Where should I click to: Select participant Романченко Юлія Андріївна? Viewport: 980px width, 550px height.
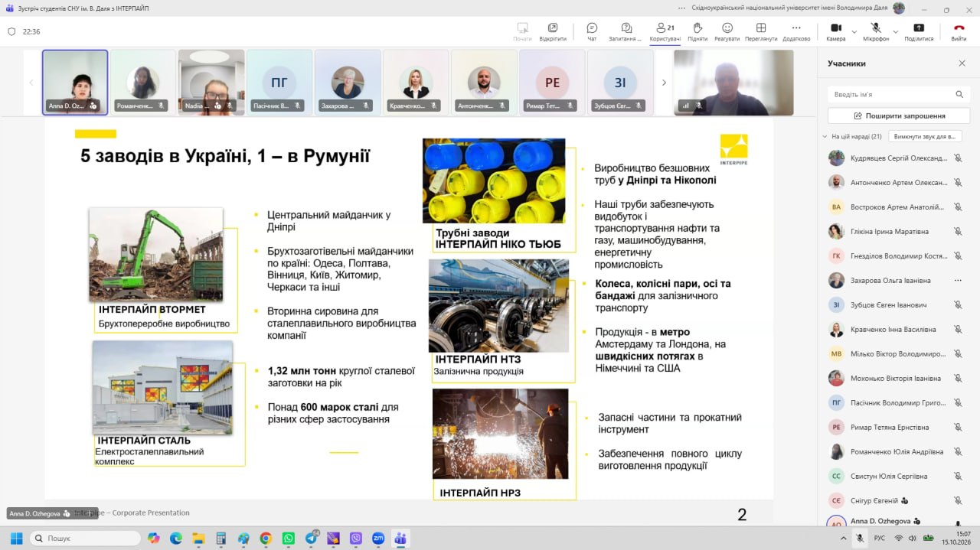(x=896, y=452)
